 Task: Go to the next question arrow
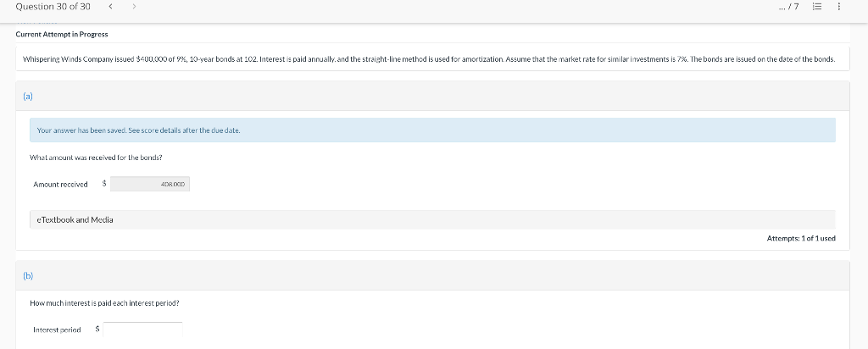[x=134, y=7]
